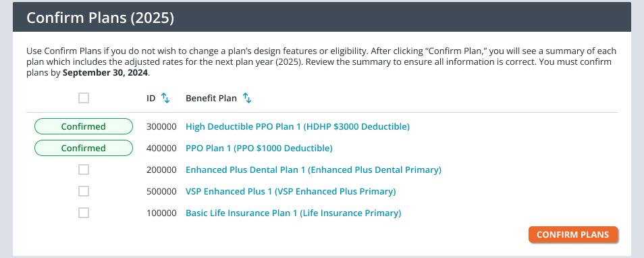Open the Basic Life Insurance Plan 1 link
Viewport: 644px width, 258px height.
click(293, 213)
